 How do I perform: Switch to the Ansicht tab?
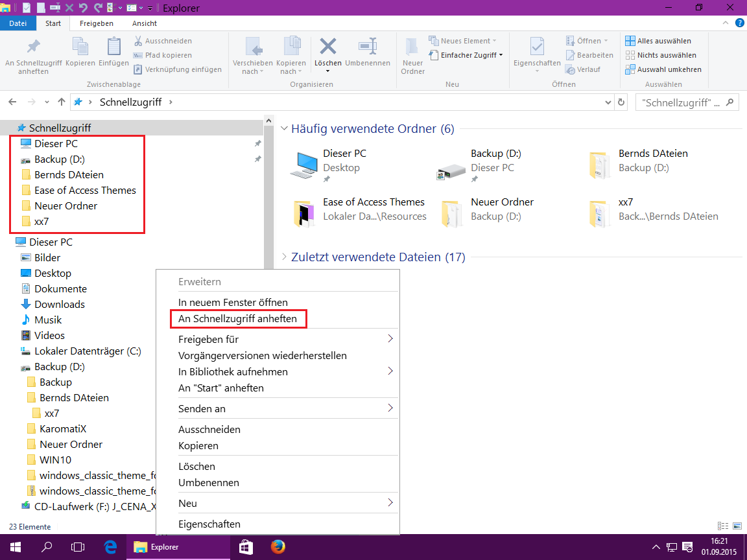click(145, 23)
